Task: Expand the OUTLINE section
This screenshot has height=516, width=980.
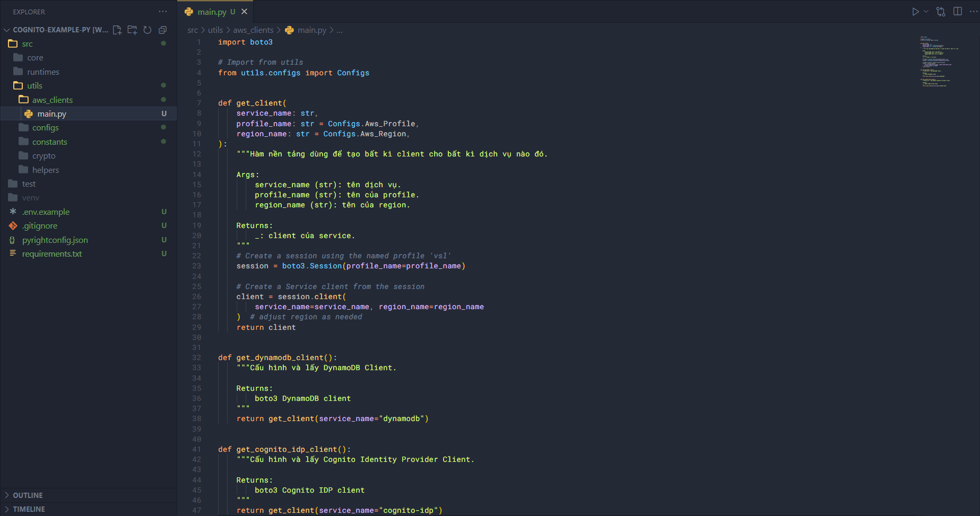Action: click(28, 495)
